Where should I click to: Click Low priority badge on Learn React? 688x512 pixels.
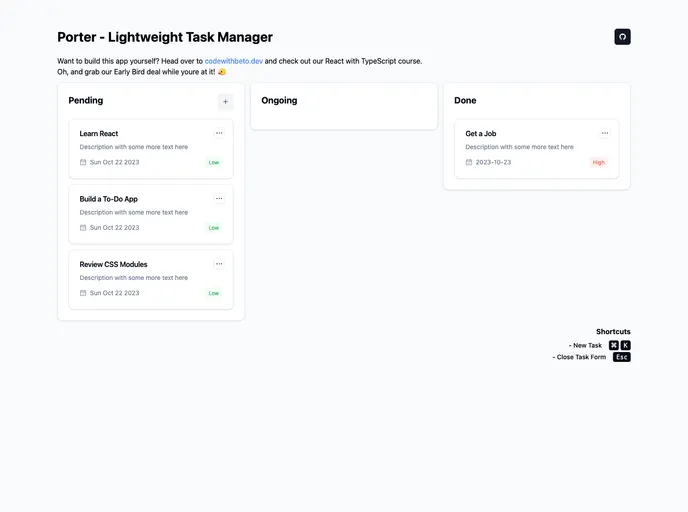(x=214, y=162)
